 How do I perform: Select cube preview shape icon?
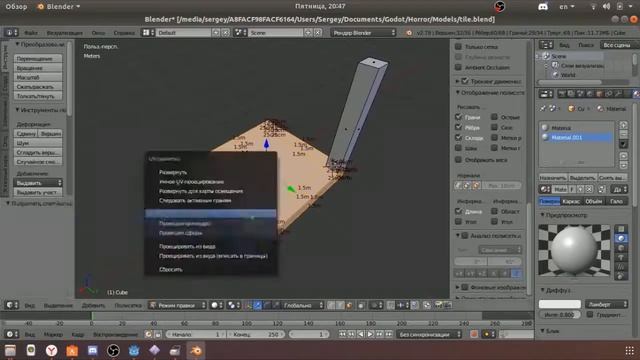[621, 248]
